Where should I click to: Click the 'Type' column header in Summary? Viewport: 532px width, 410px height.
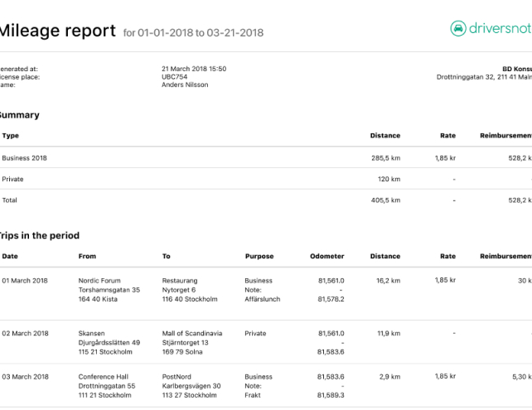pyautogui.click(x=11, y=136)
